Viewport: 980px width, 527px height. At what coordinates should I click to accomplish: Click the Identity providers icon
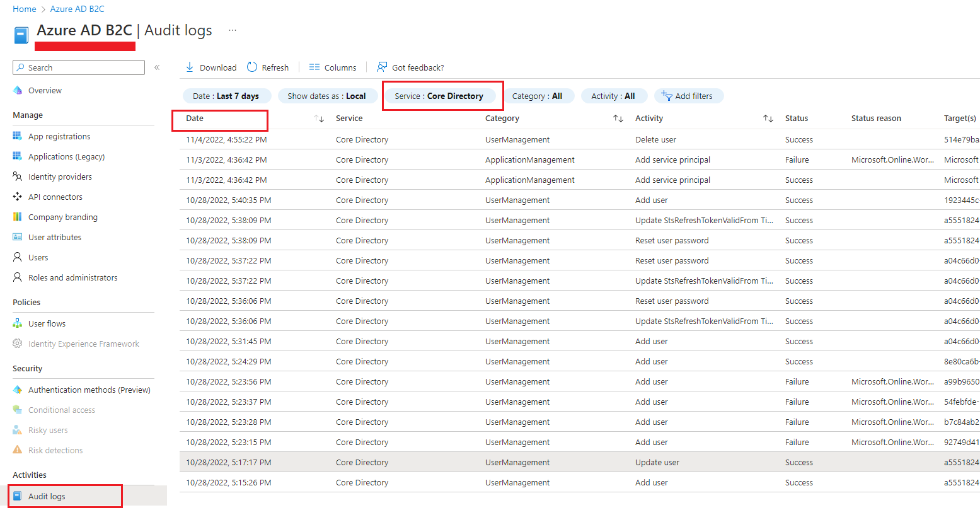tap(18, 177)
